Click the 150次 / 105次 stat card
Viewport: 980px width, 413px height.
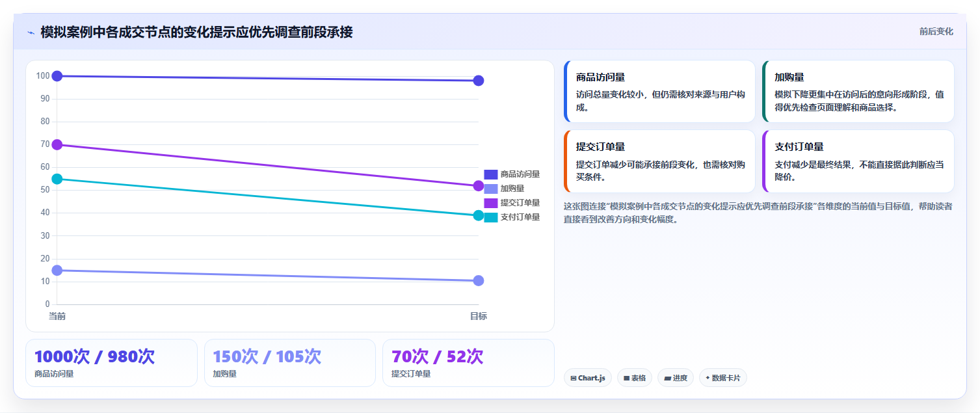click(290, 363)
